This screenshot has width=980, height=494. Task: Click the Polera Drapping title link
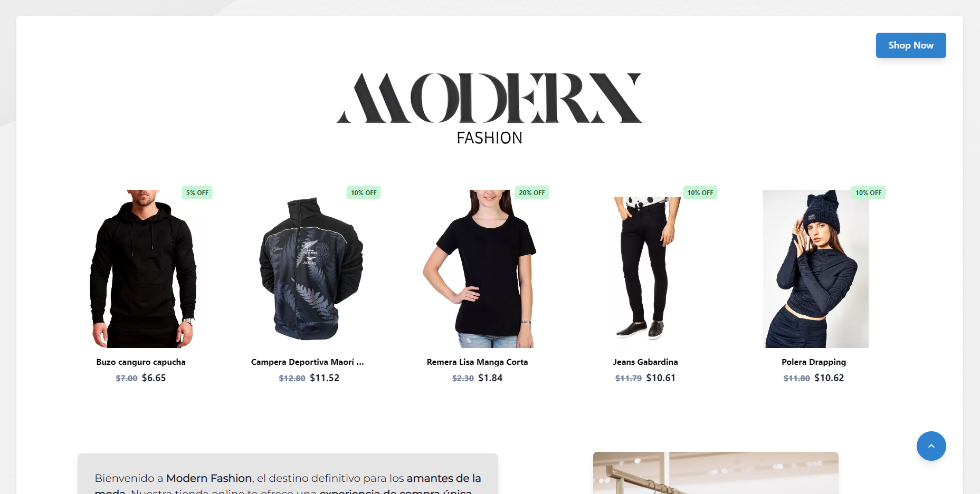point(814,362)
